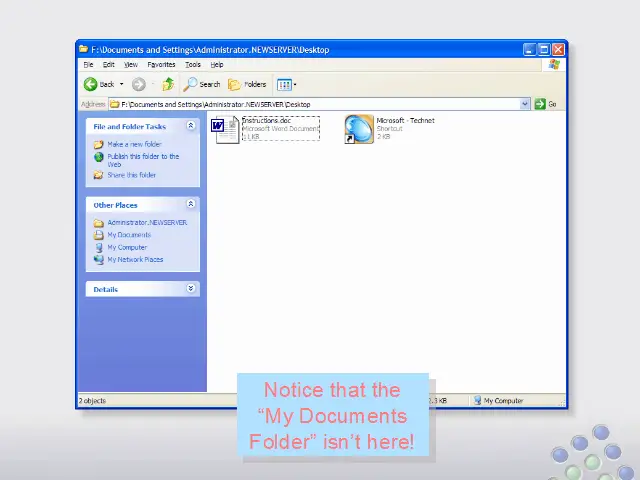Viewport: 640px width, 480px height.
Task: Collapse the File and Folder Tasks panel
Action: [x=190, y=127]
